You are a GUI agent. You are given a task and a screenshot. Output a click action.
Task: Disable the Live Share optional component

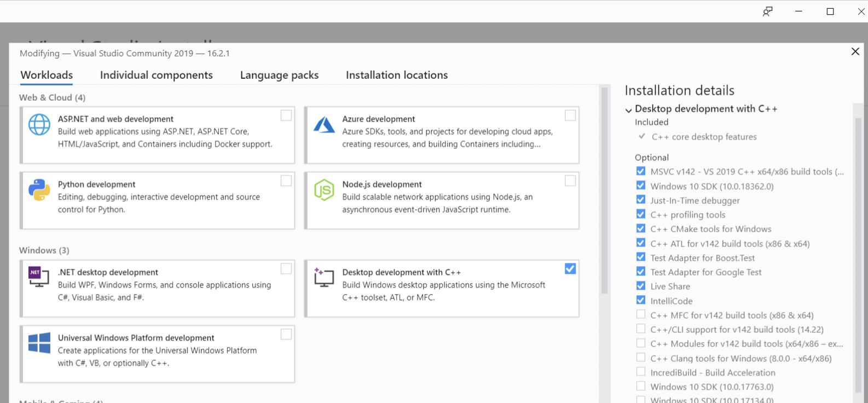pos(641,286)
